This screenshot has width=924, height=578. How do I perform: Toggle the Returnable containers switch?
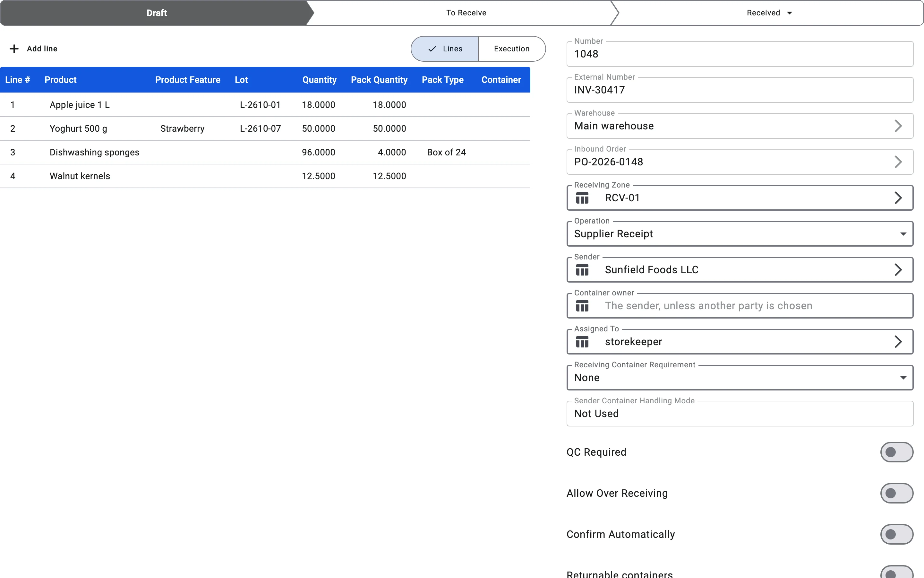(896, 572)
